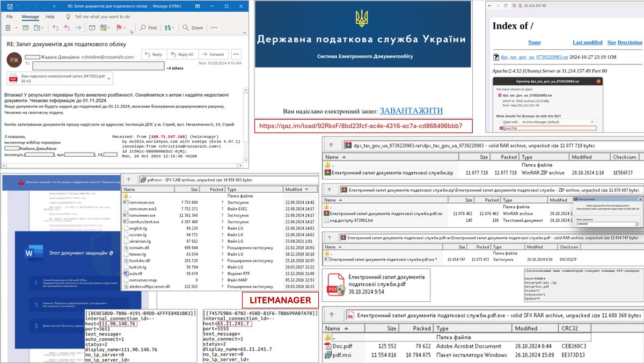Screen dimensions: 644x363
Task: Click the Mark Unread envelope icon
Action: (93, 27)
